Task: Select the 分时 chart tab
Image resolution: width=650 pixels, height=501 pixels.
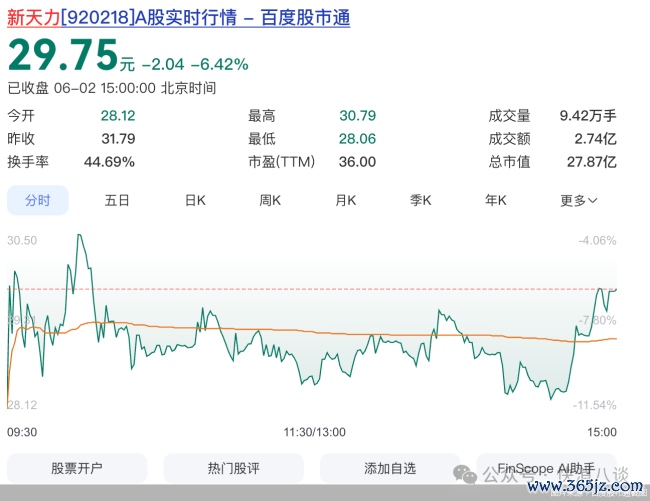Action: [x=38, y=200]
